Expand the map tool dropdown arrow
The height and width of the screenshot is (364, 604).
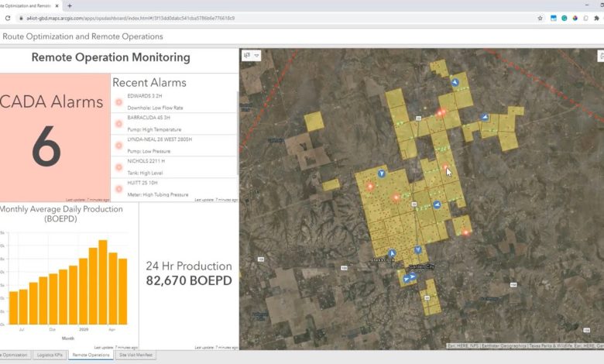click(x=257, y=55)
